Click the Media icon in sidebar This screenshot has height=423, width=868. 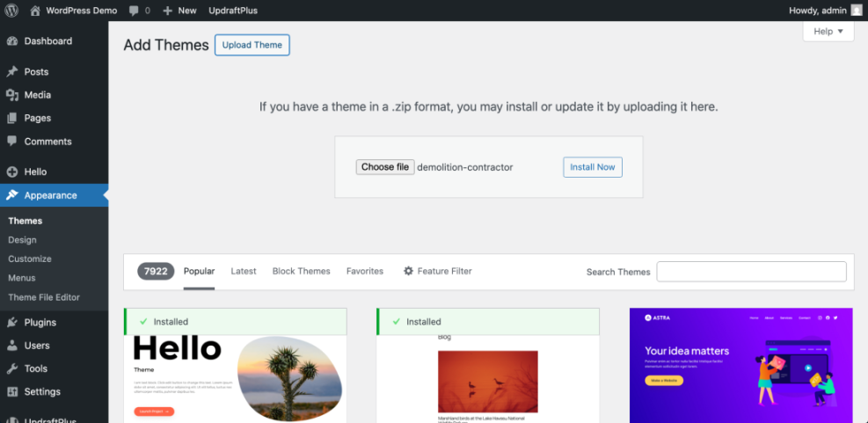point(12,95)
